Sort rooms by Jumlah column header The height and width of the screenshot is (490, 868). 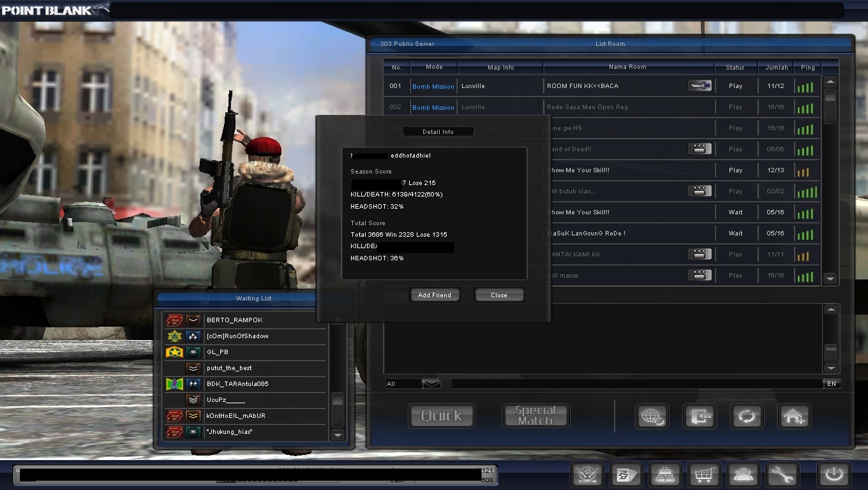click(x=776, y=67)
